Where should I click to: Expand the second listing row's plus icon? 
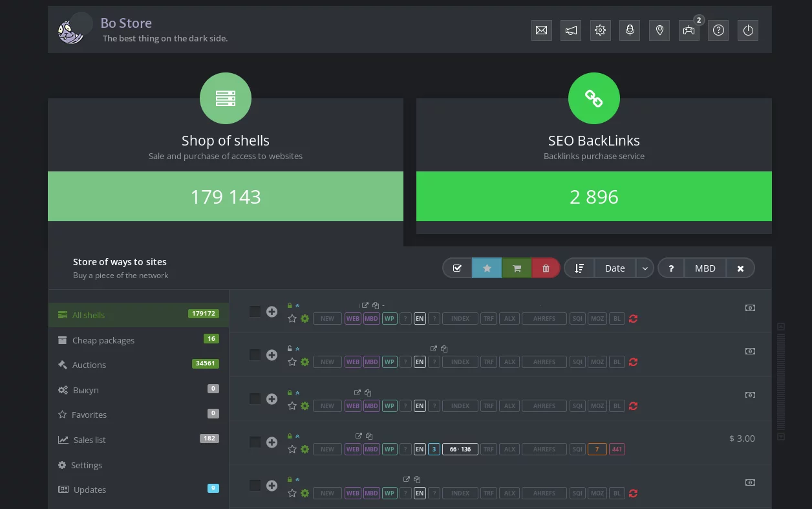(272, 355)
